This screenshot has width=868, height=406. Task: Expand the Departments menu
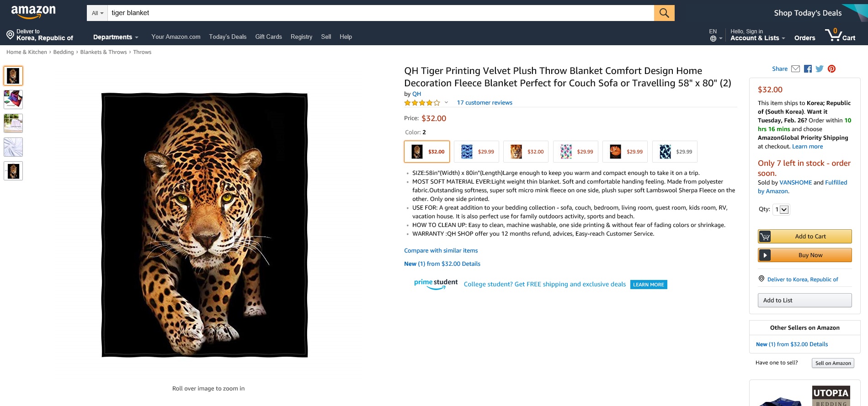pyautogui.click(x=116, y=37)
